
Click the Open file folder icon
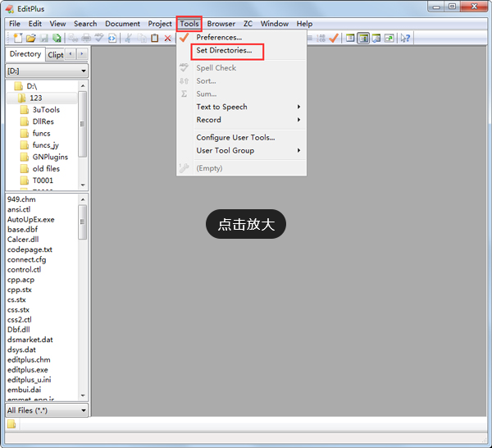click(x=30, y=39)
